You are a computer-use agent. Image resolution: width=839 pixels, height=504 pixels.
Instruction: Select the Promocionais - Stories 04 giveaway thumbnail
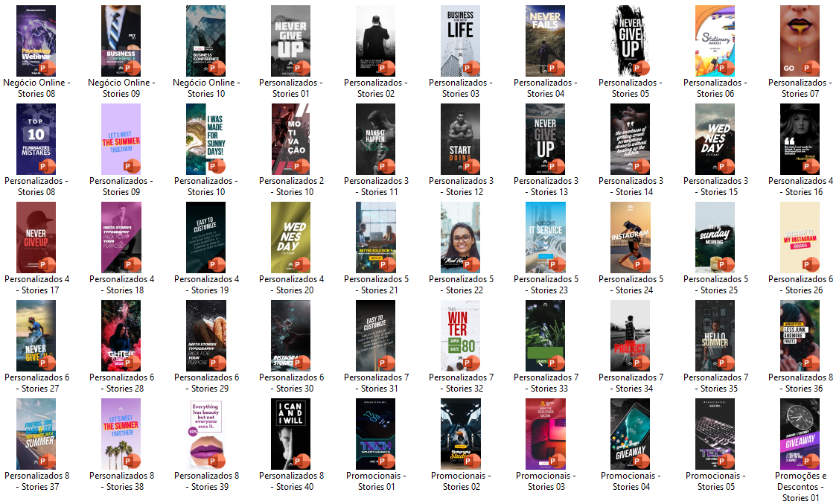coord(630,434)
